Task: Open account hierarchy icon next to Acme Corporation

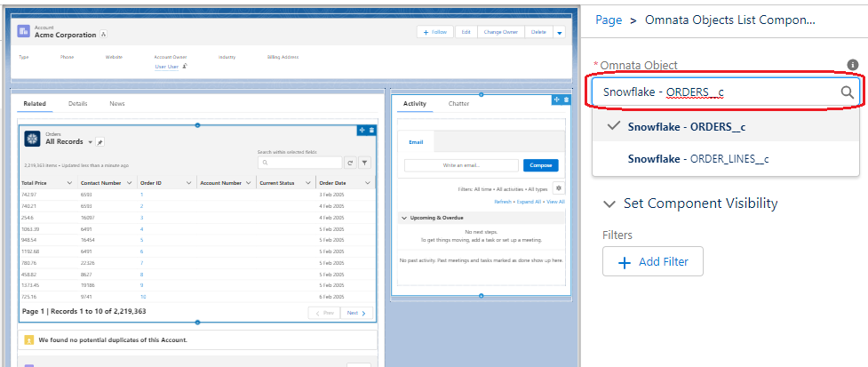Action: (x=104, y=35)
